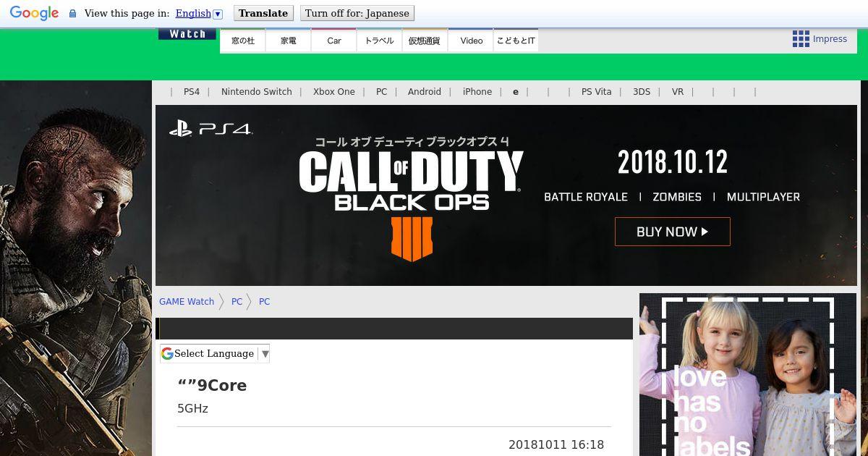Open the Impress link
This screenshot has width=868, height=456.
click(830, 39)
